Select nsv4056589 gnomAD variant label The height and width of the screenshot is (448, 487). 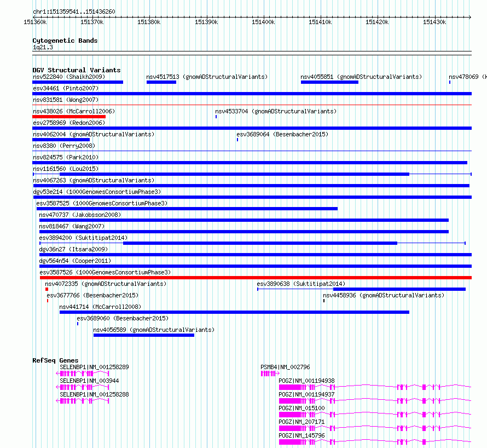[x=154, y=330]
